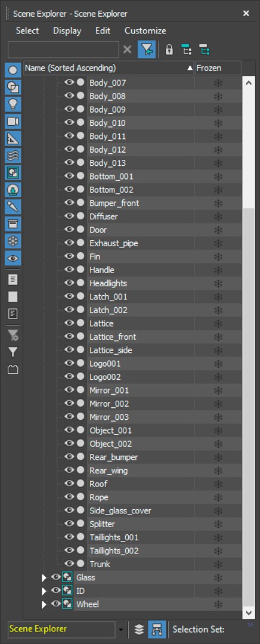Screen dimensions: 260x644
Task: Toggle the Display Shapes filter icon
Action: 13,87
